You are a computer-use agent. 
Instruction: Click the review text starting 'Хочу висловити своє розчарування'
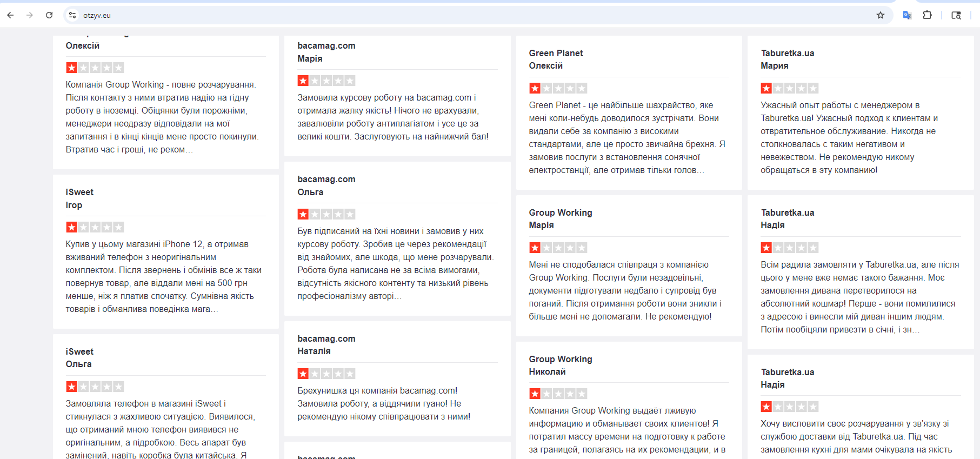point(857,437)
